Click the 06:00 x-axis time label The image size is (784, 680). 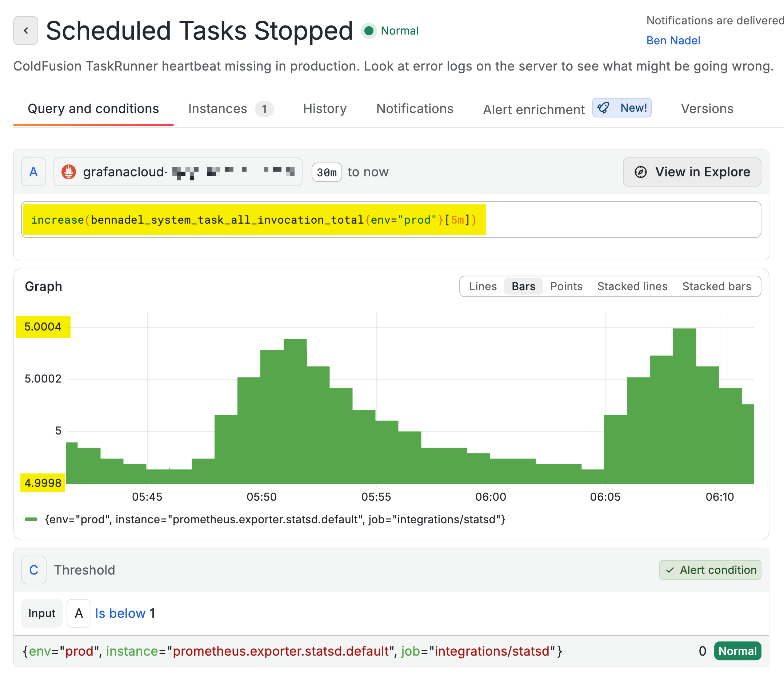(x=491, y=497)
